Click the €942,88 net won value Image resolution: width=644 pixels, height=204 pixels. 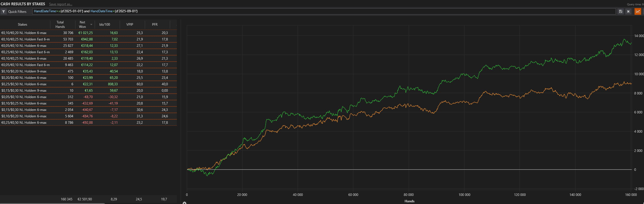click(87, 39)
